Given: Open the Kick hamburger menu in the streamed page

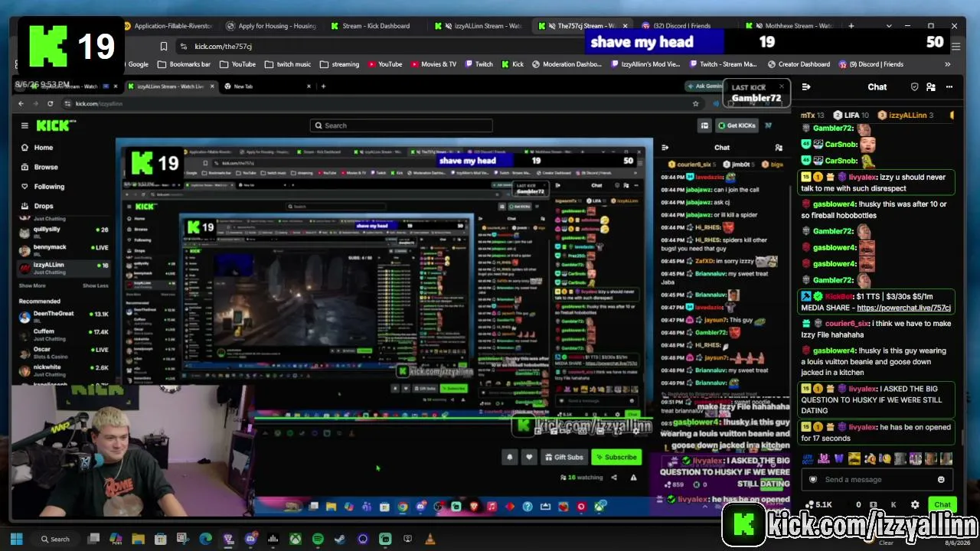Looking at the screenshot, I should [24, 126].
